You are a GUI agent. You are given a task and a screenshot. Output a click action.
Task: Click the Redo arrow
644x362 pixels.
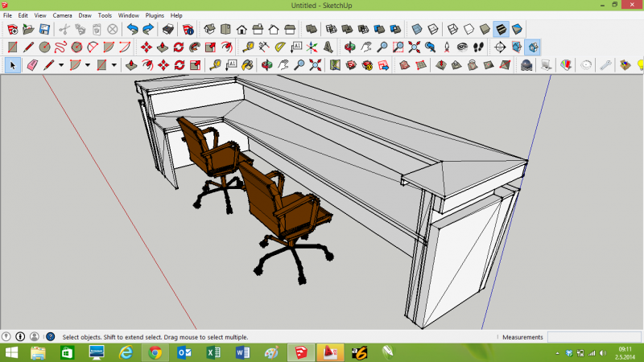148,29
